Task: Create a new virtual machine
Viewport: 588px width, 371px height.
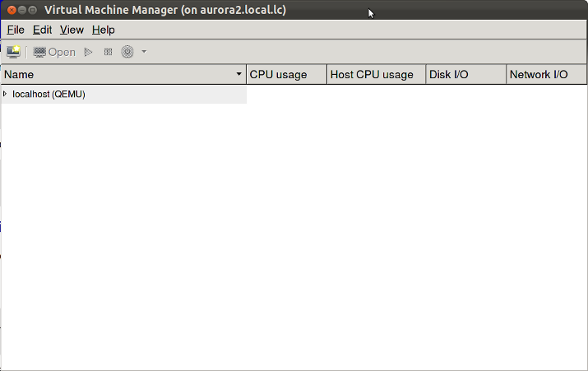Action: point(13,52)
